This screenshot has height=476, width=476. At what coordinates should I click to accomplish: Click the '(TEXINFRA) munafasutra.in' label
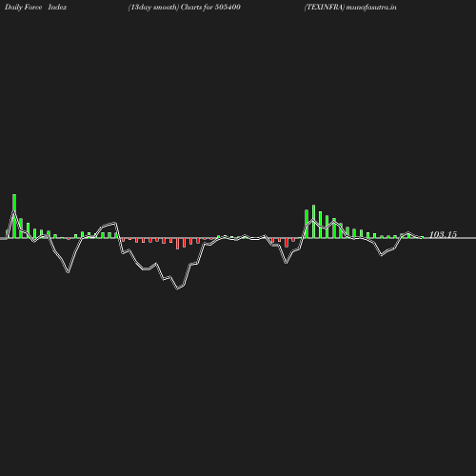(350, 8)
